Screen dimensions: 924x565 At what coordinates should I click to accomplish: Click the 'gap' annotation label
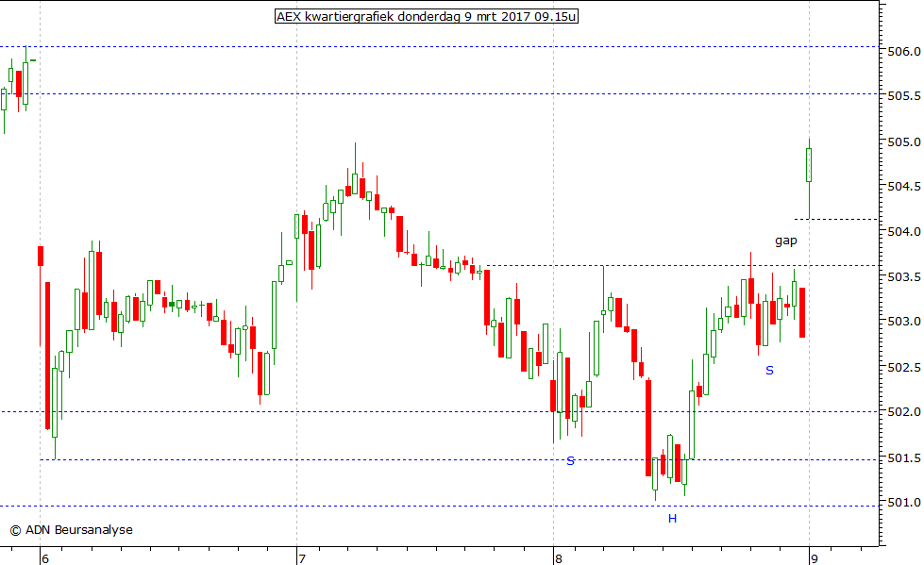click(786, 241)
